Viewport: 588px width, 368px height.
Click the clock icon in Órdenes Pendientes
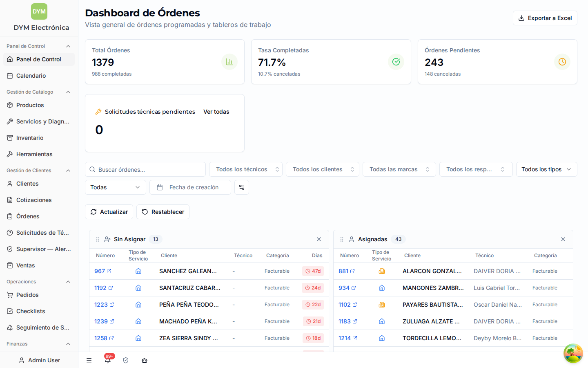pos(562,62)
